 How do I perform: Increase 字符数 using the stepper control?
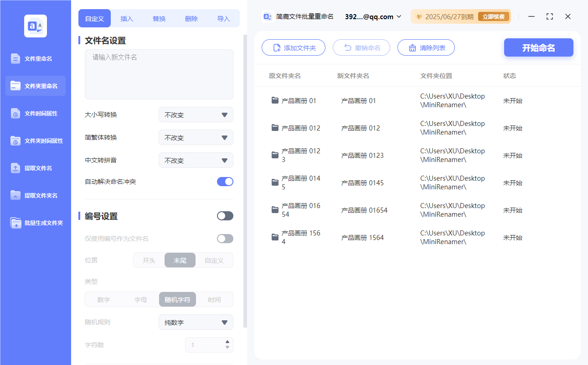227,343
